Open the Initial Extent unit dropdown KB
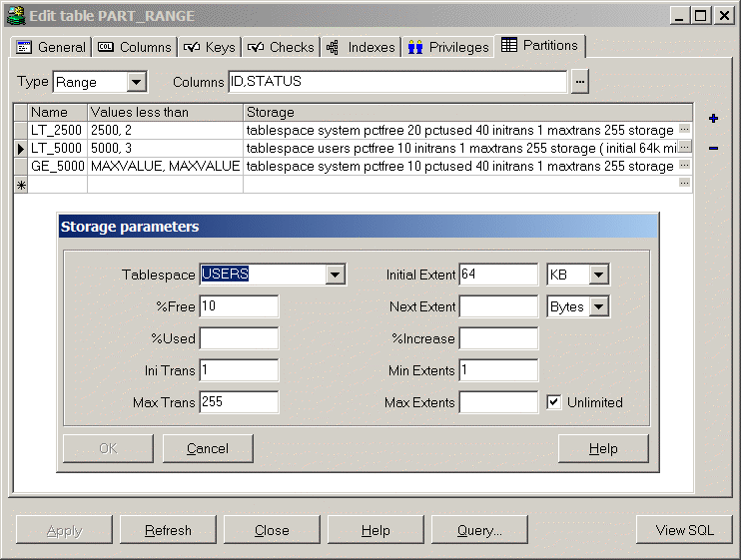The image size is (741, 560). (598, 275)
